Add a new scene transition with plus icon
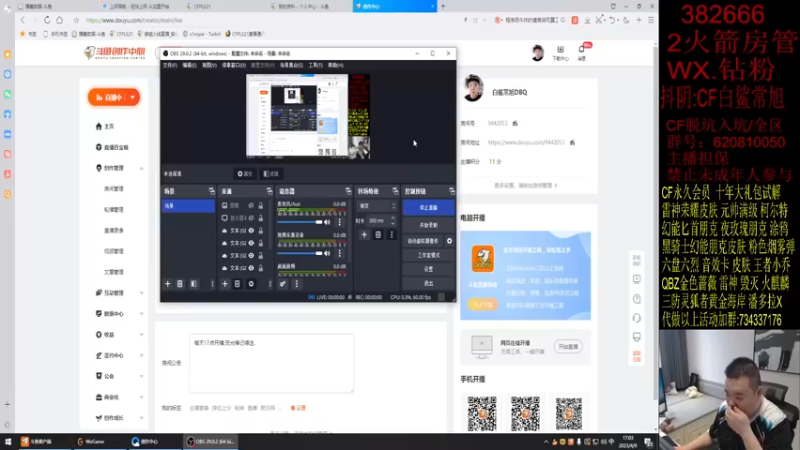Screen dimensions: 800x450 [x=364, y=235]
